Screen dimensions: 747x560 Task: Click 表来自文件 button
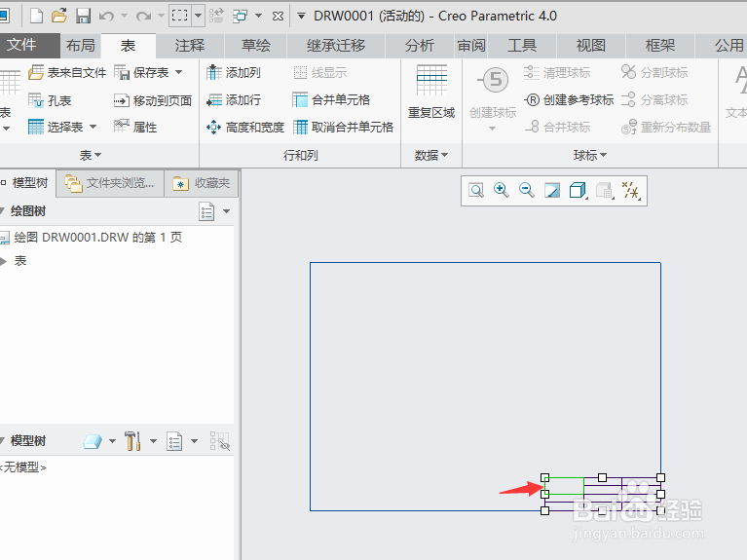(67, 72)
